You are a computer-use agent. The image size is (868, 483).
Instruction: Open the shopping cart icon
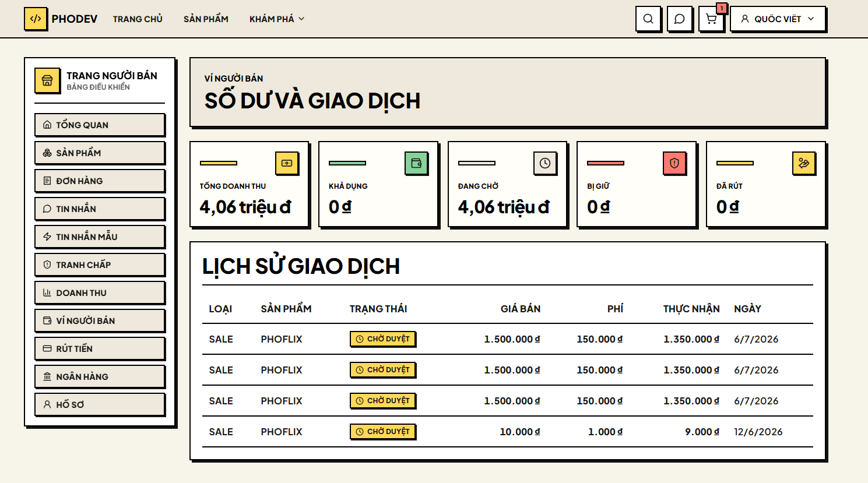pyautogui.click(x=711, y=19)
